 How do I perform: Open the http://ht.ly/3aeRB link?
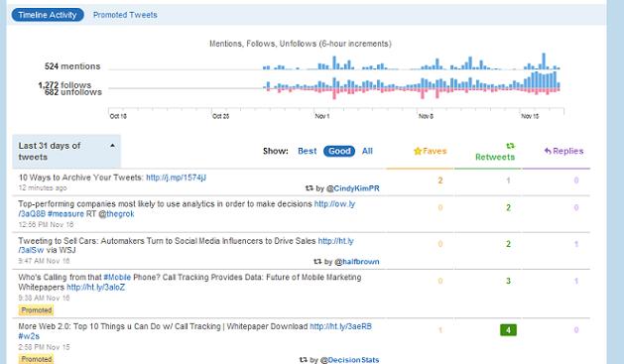[340, 326]
